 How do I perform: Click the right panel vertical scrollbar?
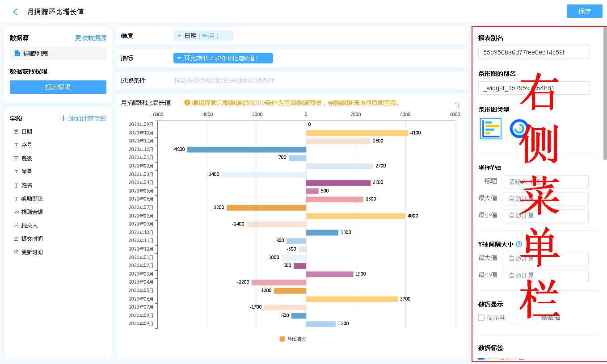coord(605,94)
